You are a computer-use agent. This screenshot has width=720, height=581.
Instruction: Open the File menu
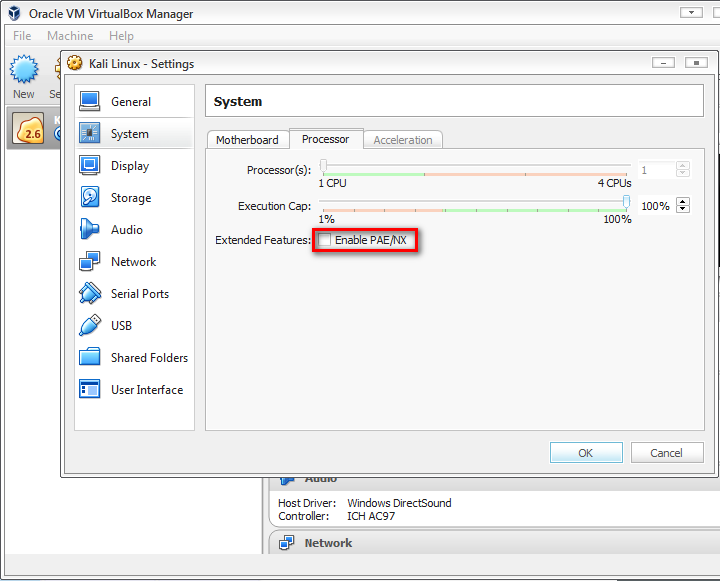[x=22, y=36]
